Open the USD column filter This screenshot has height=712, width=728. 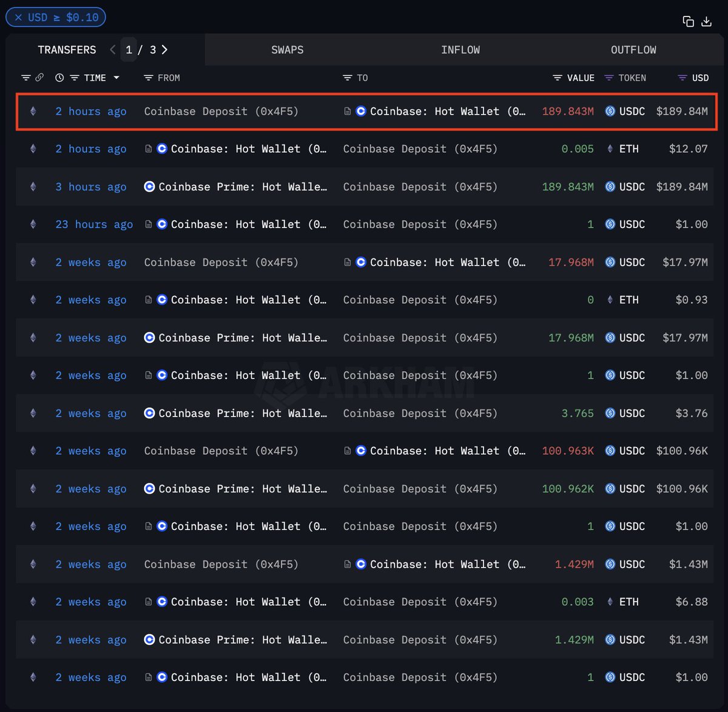682,78
